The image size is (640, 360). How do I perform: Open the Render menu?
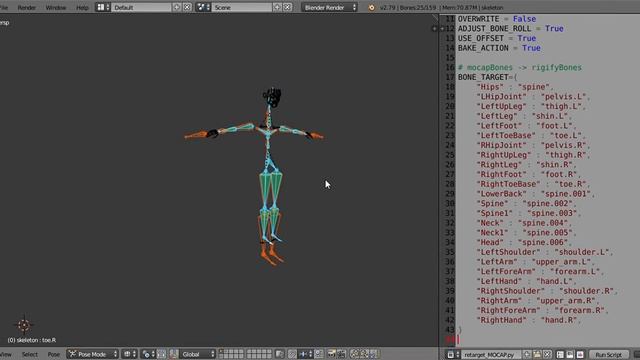pyautogui.click(x=27, y=7)
